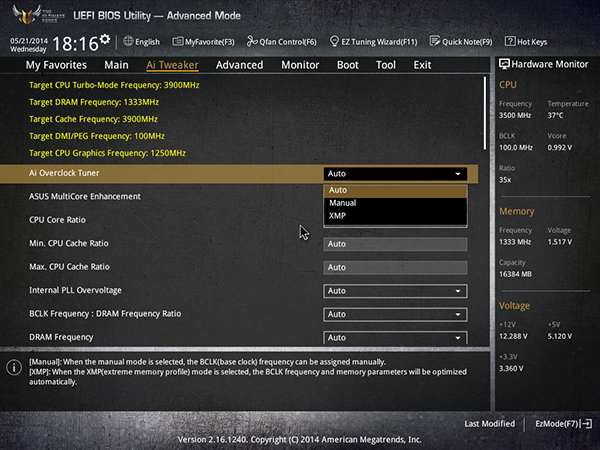Image resolution: width=600 pixels, height=450 pixels.
Task: Select the DRAM Frequency label
Action: (x=61, y=337)
